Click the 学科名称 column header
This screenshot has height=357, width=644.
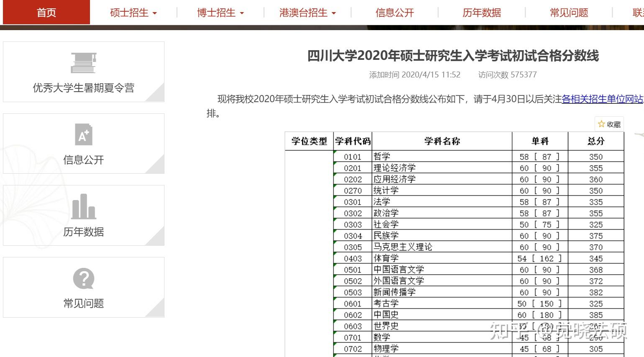click(442, 141)
